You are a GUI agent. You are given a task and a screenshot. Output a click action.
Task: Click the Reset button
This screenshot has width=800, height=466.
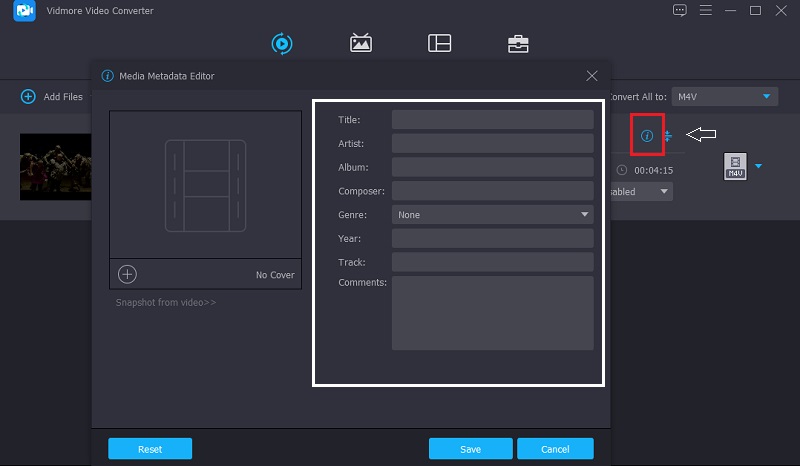click(150, 449)
